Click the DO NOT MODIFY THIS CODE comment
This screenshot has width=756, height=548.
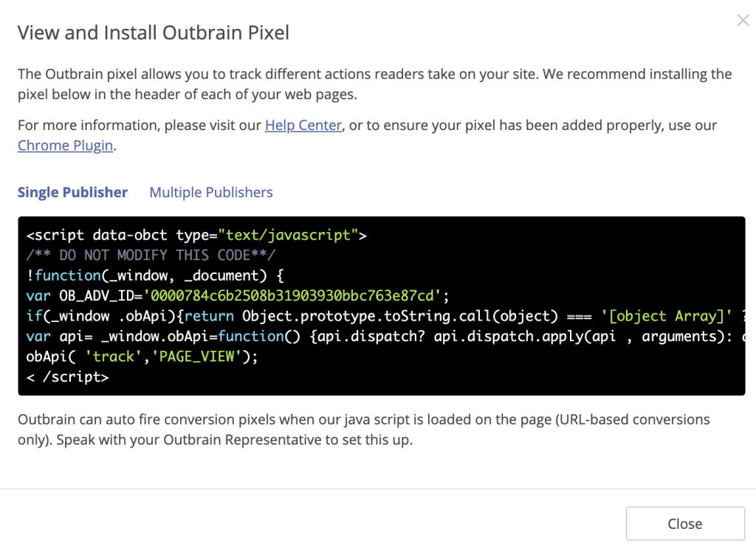pos(151,256)
